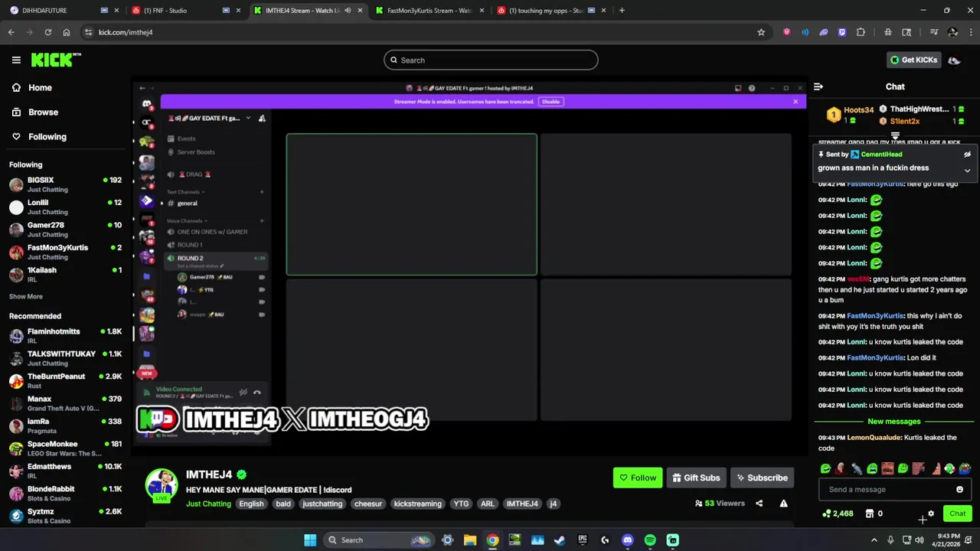Open volume control in system tray
This screenshot has height=551, width=980.
[920, 540]
